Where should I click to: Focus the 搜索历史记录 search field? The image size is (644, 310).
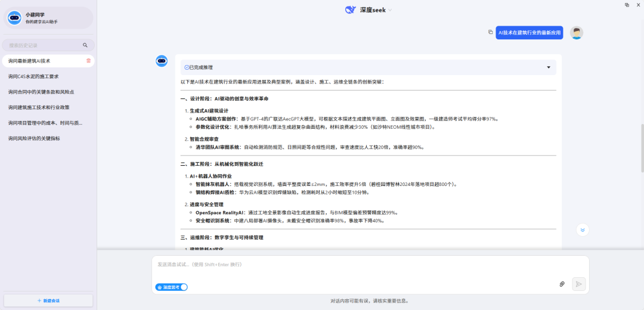(42, 45)
